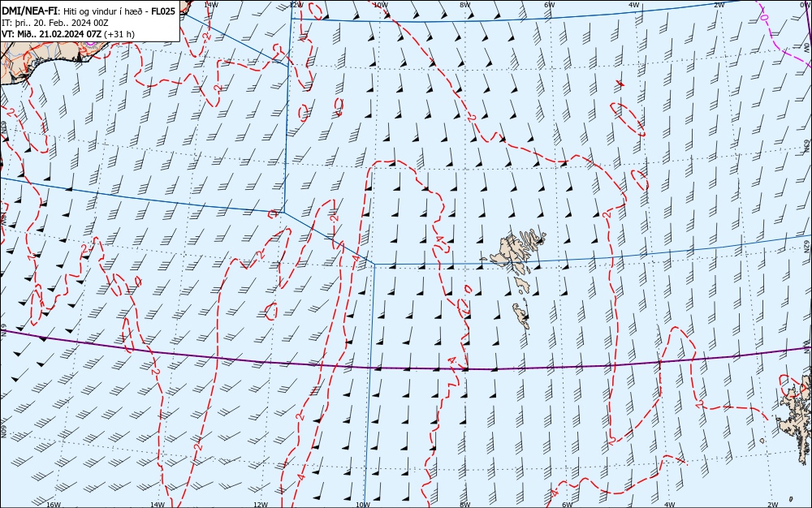Image resolution: width=812 pixels, height=508 pixels.
Task: Click the "2W" longitude label on the top edge
Action: [x=719, y=4]
